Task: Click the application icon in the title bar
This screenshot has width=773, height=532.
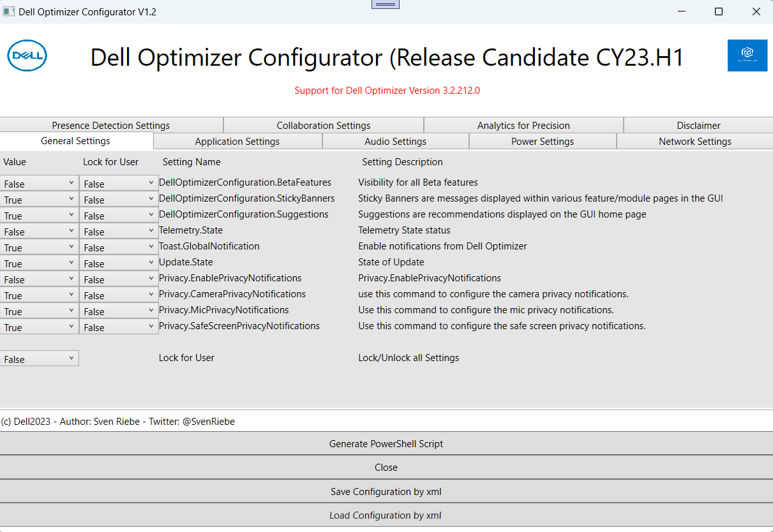Action: [9, 11]
